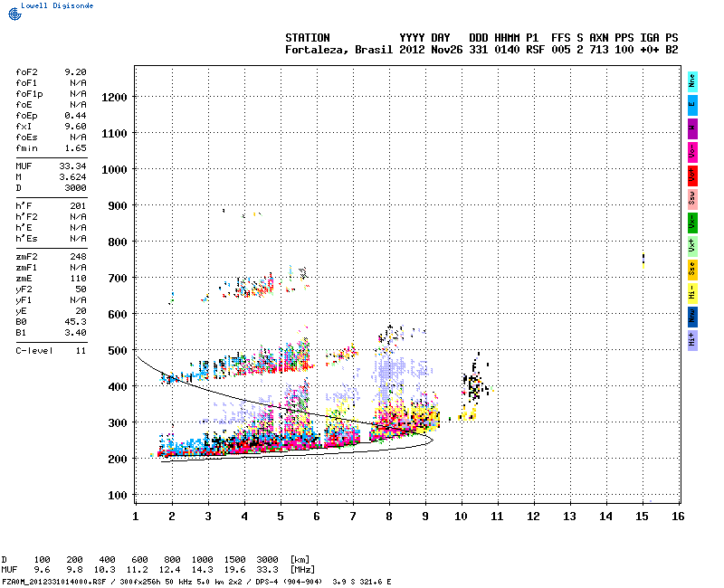The height and width of the screenshot is (588, 724).
Task: Click the foEs parameter label
Action: click(x=26, y=138)
